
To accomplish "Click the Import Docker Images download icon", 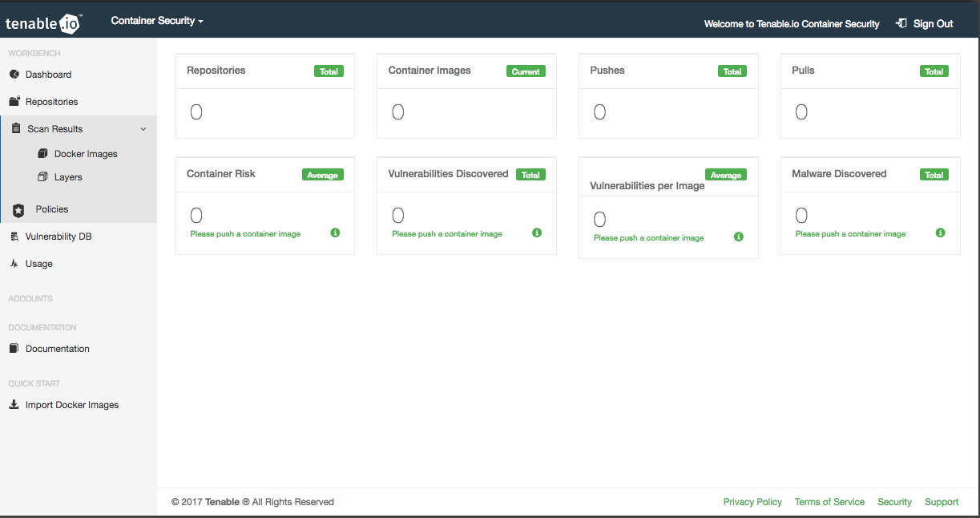I will point(14,404).
